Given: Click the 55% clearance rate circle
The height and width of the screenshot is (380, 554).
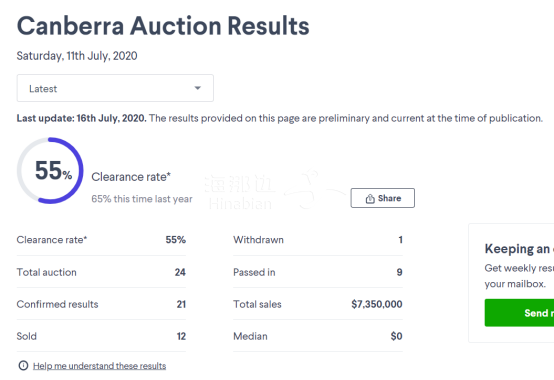Looking at the screenshot, I should click(50, 171).
